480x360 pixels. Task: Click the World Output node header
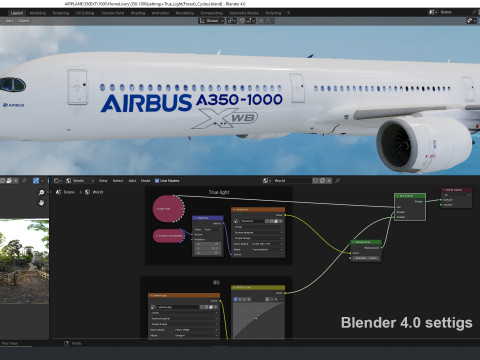[457, 190]
